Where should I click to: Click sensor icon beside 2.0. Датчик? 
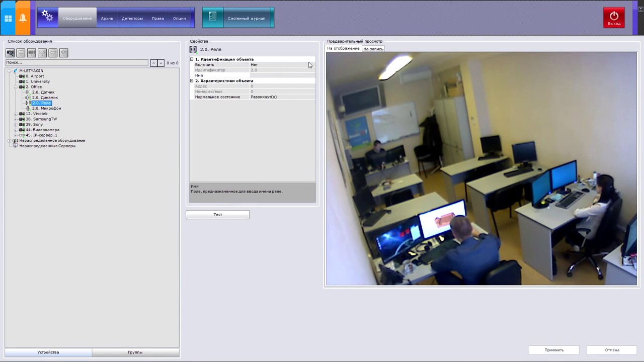28,93
